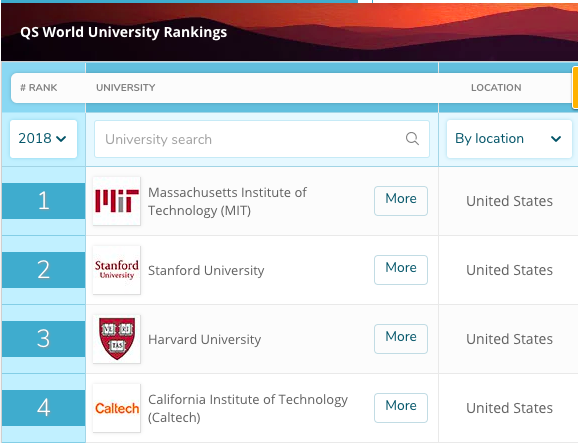Open the Harvard University name link
Viewport: 578px width, 443px height.
click(x=205, y=339)
